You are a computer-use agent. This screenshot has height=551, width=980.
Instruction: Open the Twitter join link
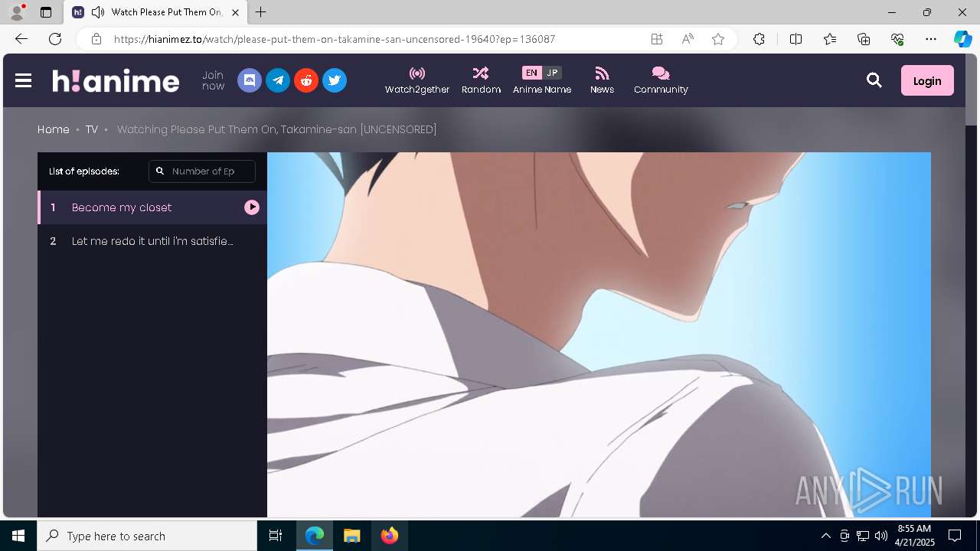point(335,80)
